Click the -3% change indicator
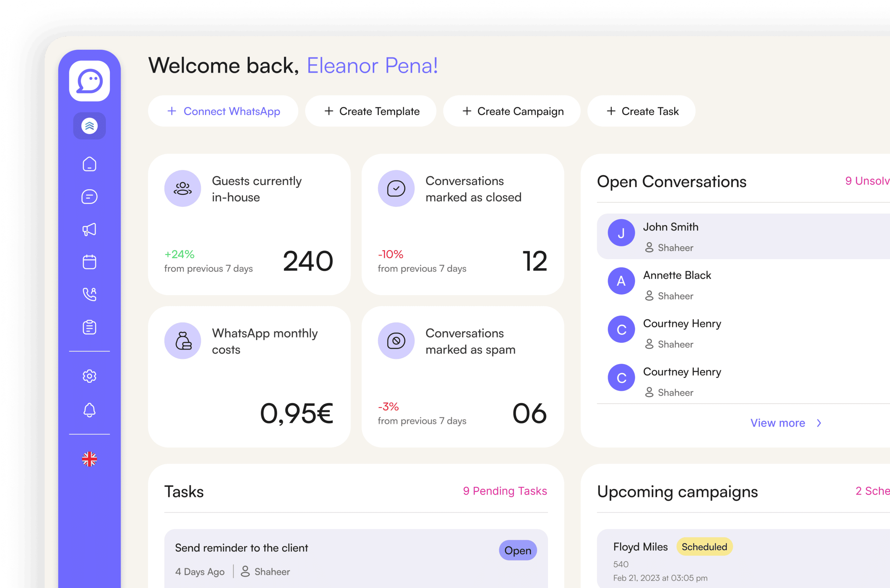Viewport: 890px width, 588px height. pyautogui.click(x=388, y=406)
